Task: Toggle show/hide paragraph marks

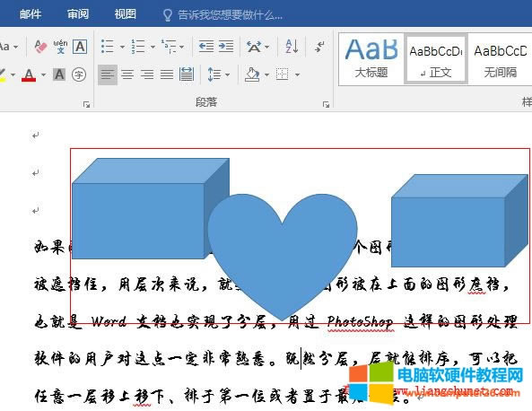Action: [319, 47]
